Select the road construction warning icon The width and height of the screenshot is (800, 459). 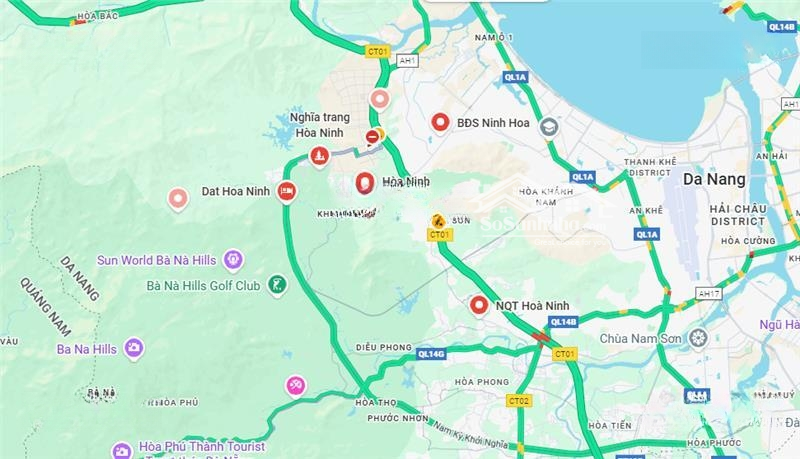point(437,221)
